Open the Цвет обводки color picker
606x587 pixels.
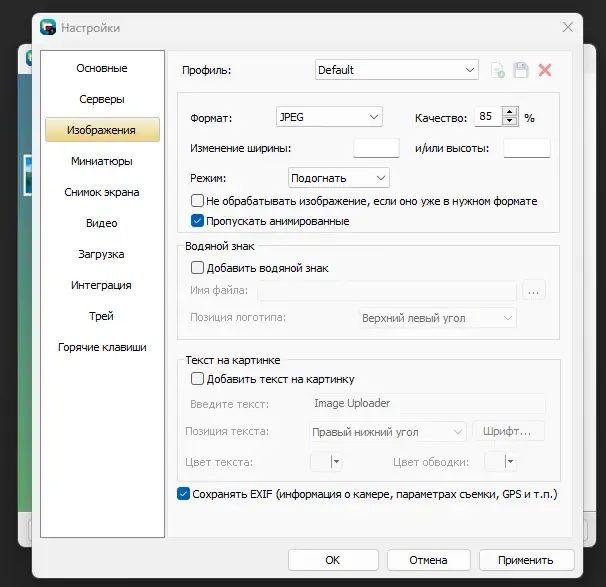500,461
